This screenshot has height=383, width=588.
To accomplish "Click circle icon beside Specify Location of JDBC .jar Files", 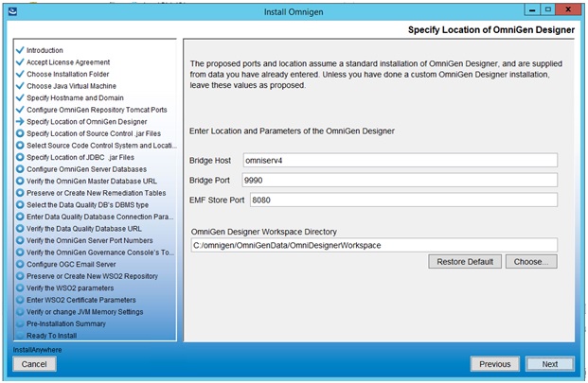I will (20, 157).
